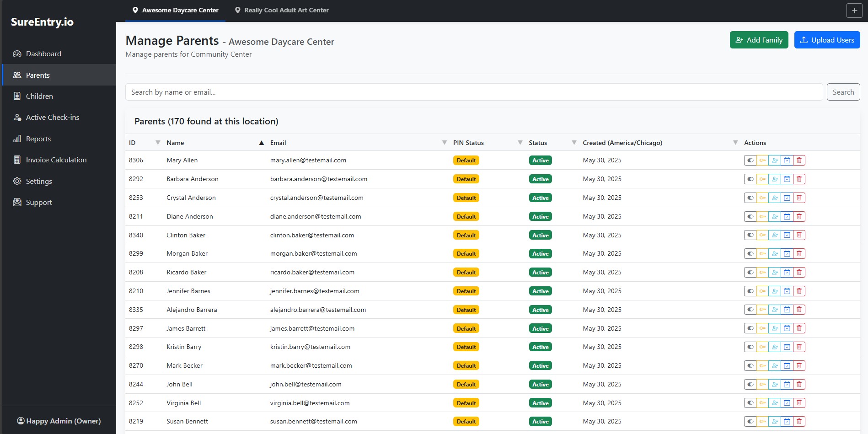Viewport: 868px width, 434px height.
Task: Click the Search button
Action: point(843,92)
